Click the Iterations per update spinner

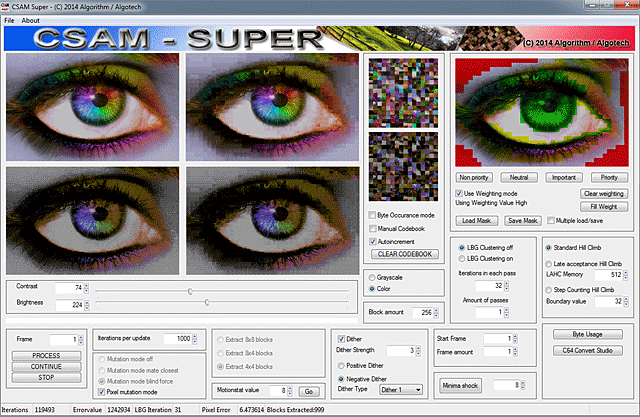tap(194, 339)
